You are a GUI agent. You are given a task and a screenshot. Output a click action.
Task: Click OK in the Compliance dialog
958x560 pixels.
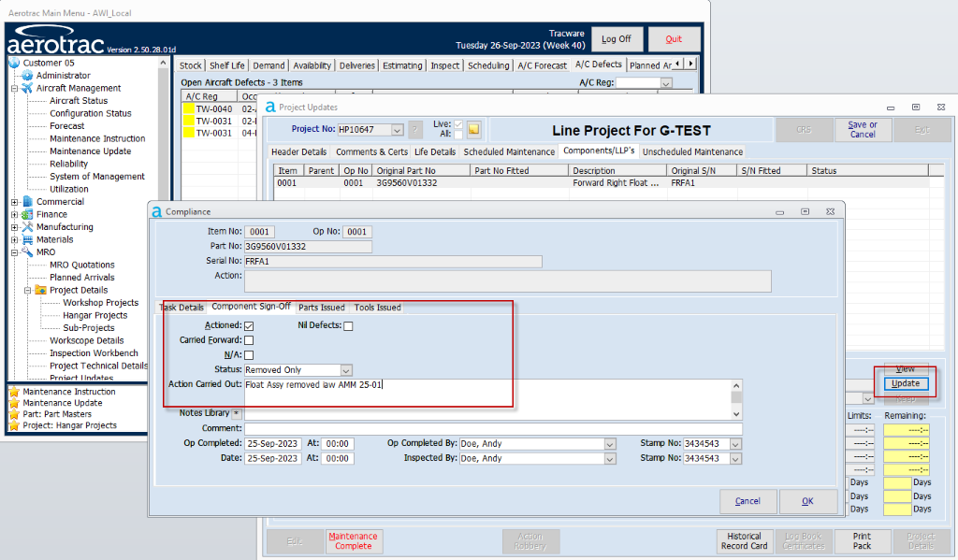807,501
